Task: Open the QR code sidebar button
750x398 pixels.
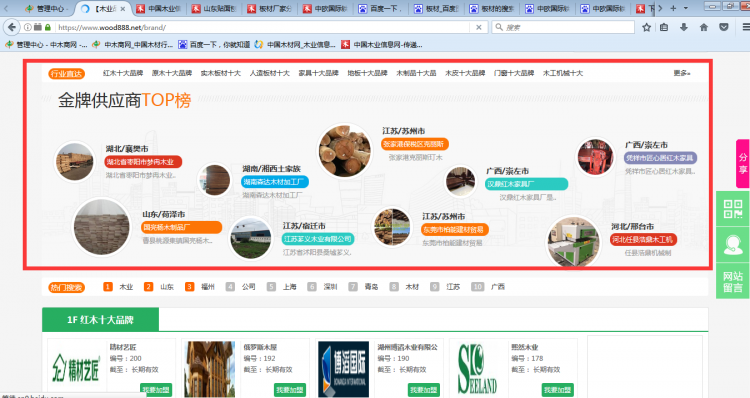Action: coord(733,209)
